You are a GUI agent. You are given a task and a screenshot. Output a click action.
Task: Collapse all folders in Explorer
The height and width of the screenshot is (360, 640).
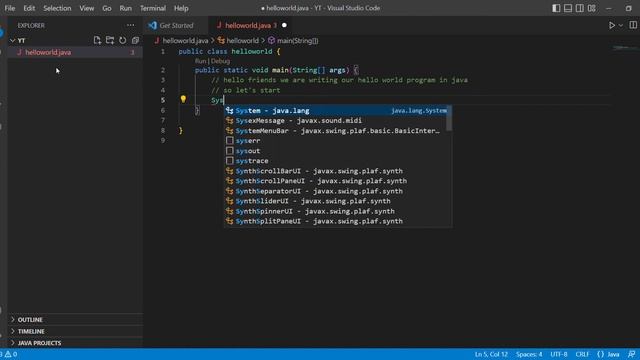point(135,40)
